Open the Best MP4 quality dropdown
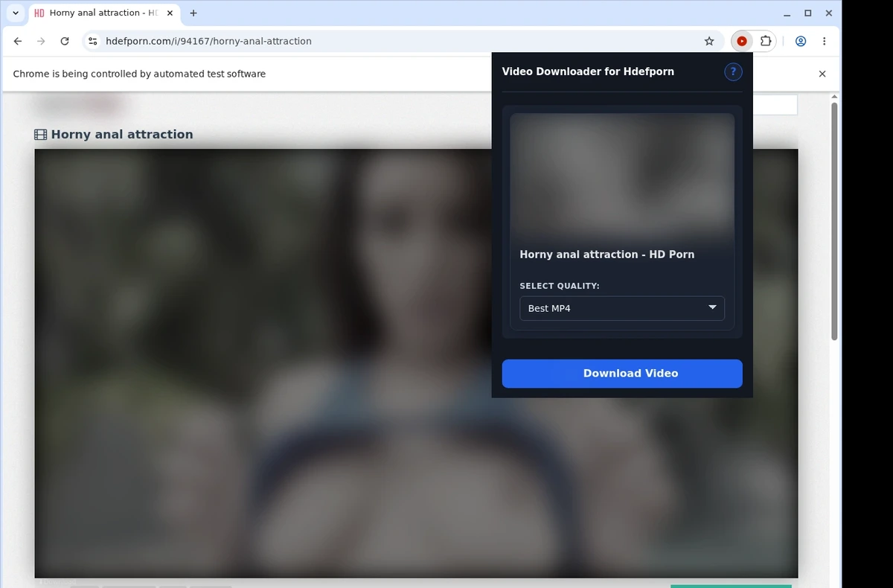The image size is (893, 588). (x=622, y=308)
